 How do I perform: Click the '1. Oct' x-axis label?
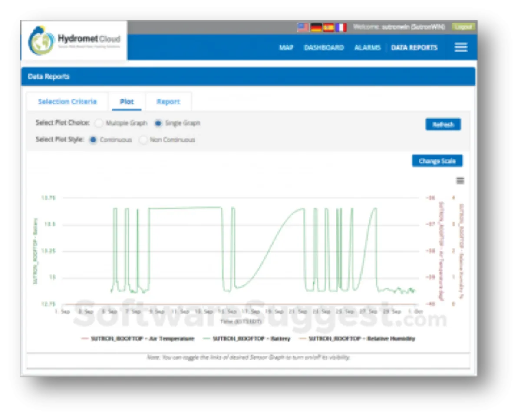pyautogui.click(x=415, y=311)
